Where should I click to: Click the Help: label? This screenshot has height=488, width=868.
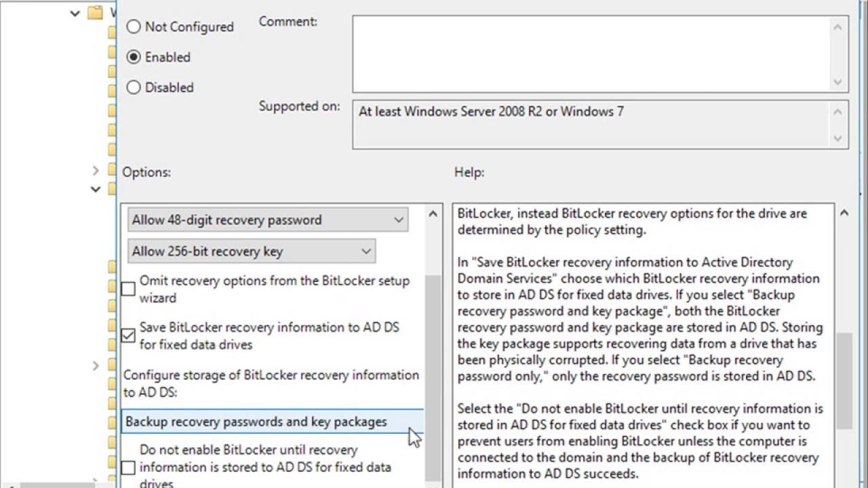tap(469, 172)
